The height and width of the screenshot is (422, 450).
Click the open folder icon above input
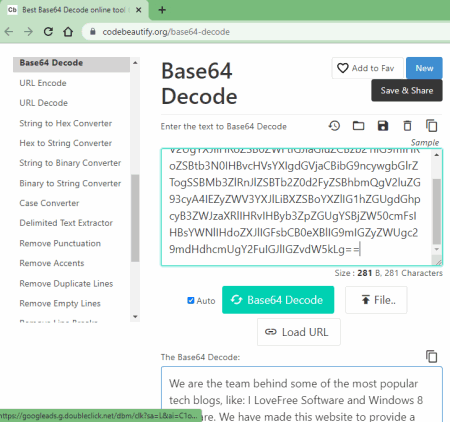(358, 126)
